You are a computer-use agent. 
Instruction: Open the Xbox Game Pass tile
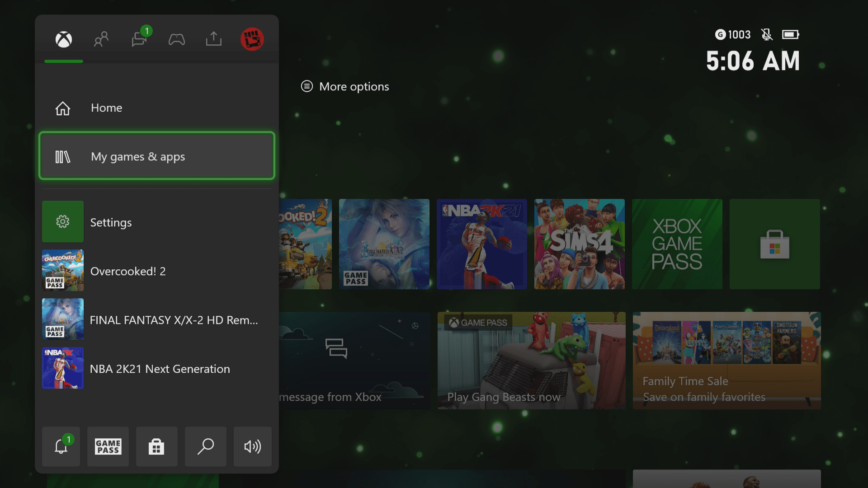pos(677,244)
